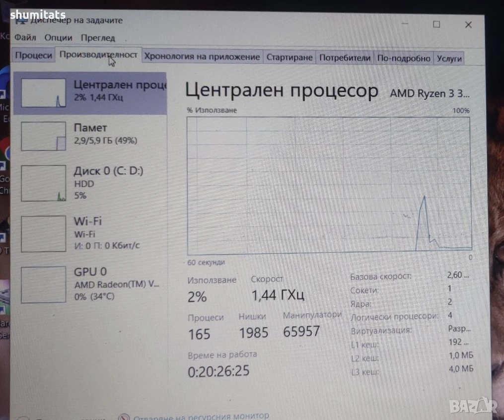The image size is (504, 420).
Task: Switch to the Потребители tab
Action: pos(345,58)
